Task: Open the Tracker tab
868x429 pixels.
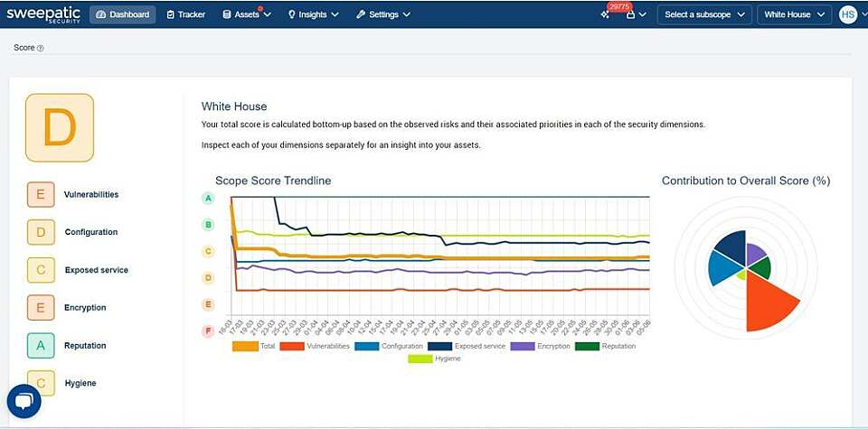Action: (x=186, y=15)
